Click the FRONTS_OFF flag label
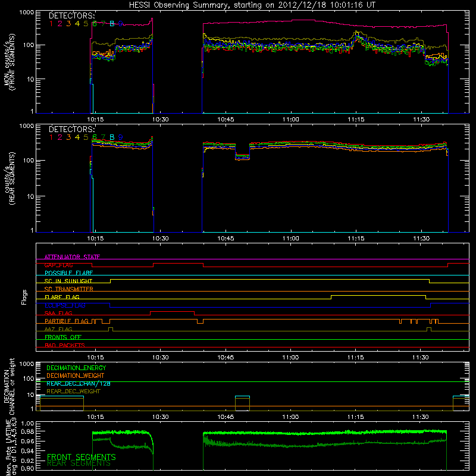 click(63, 337)
